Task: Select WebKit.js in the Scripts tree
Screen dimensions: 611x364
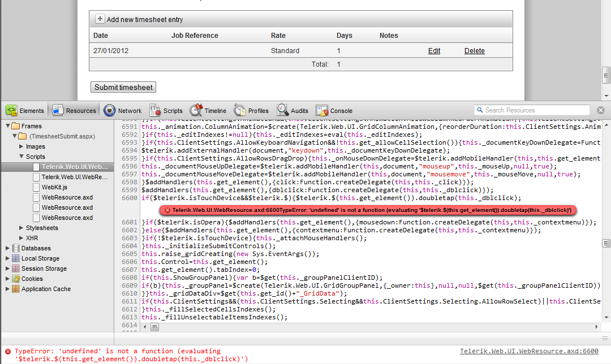Action: [x=54, y=187]
